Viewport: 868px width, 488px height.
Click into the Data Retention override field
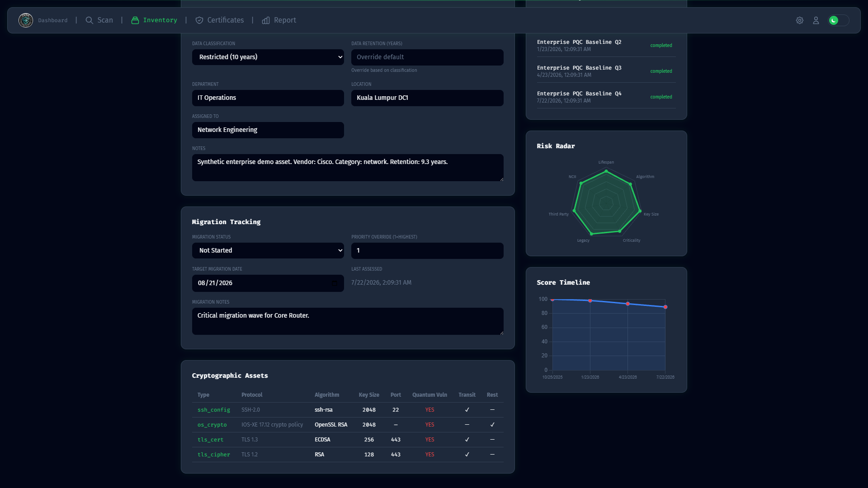pyautogui.click(x=427, y=57)
